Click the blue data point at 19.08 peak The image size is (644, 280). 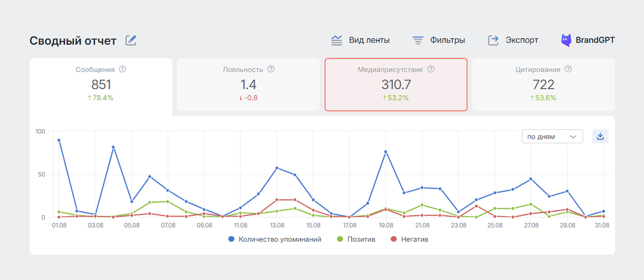coord(386,152)
